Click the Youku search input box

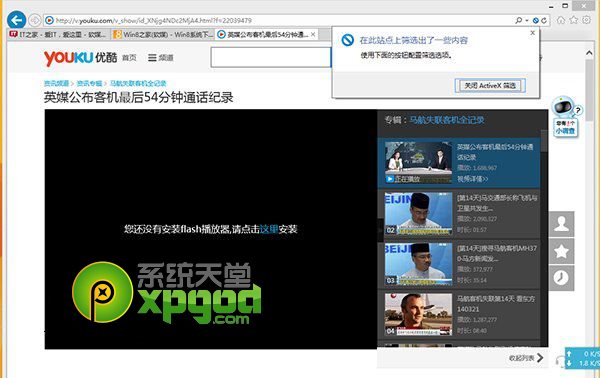tap(271, 58)
